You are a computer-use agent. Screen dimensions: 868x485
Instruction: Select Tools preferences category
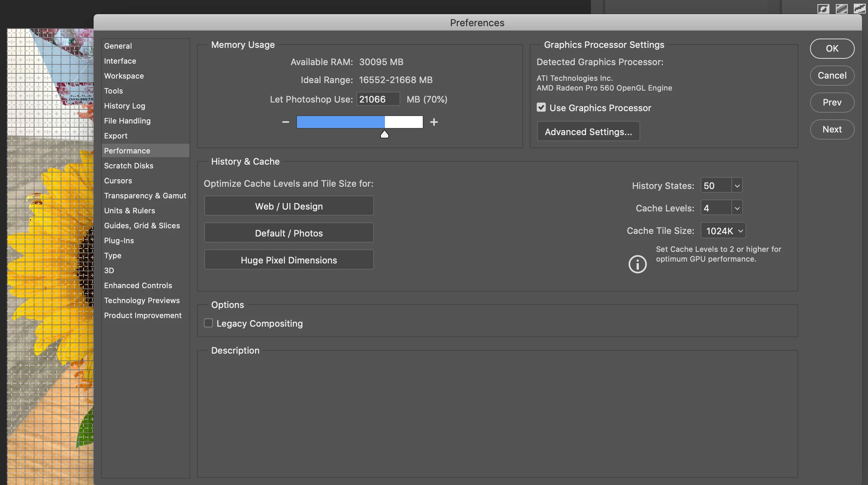(145, 91)
